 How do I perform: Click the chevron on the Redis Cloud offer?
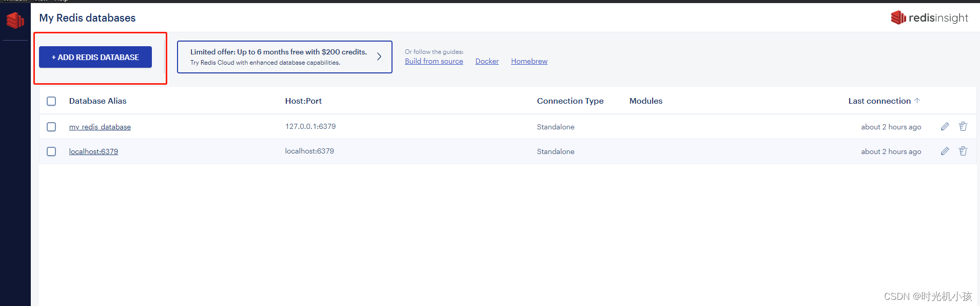coord(379,56)
